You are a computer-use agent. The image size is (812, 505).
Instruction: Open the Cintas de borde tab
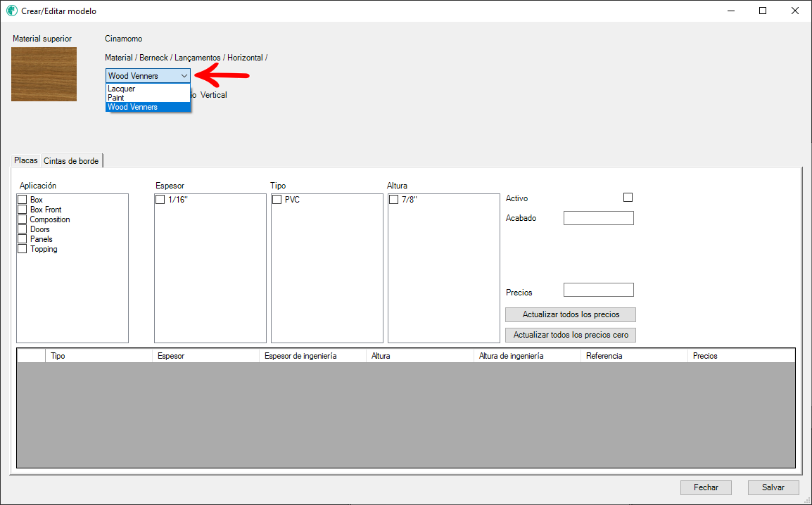[72, 161]
